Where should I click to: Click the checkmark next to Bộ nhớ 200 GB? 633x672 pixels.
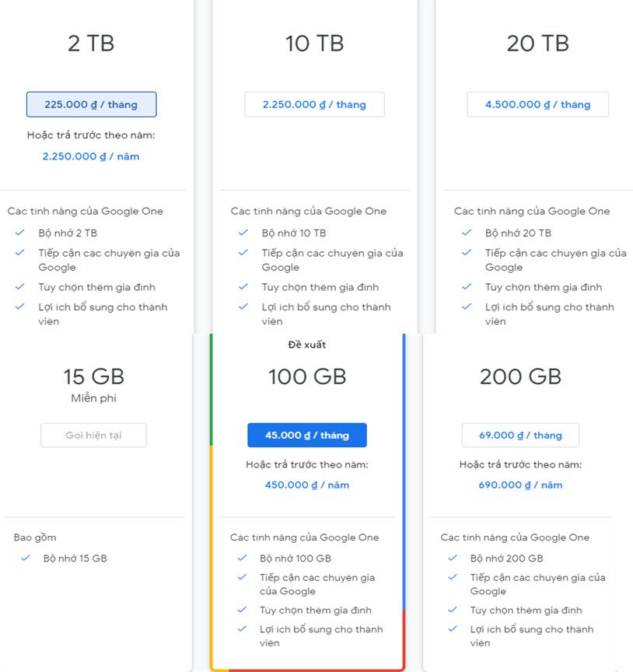click(x=453, y=558)
